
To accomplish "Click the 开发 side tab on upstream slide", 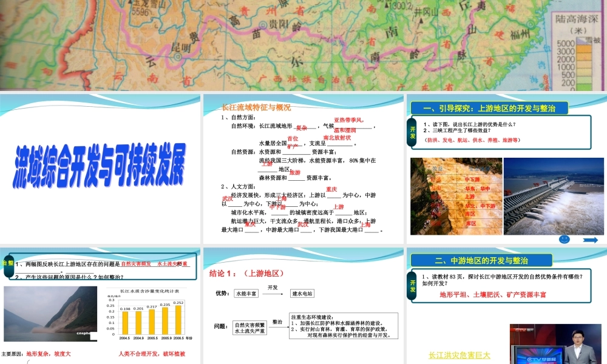I will coord(412,132).
